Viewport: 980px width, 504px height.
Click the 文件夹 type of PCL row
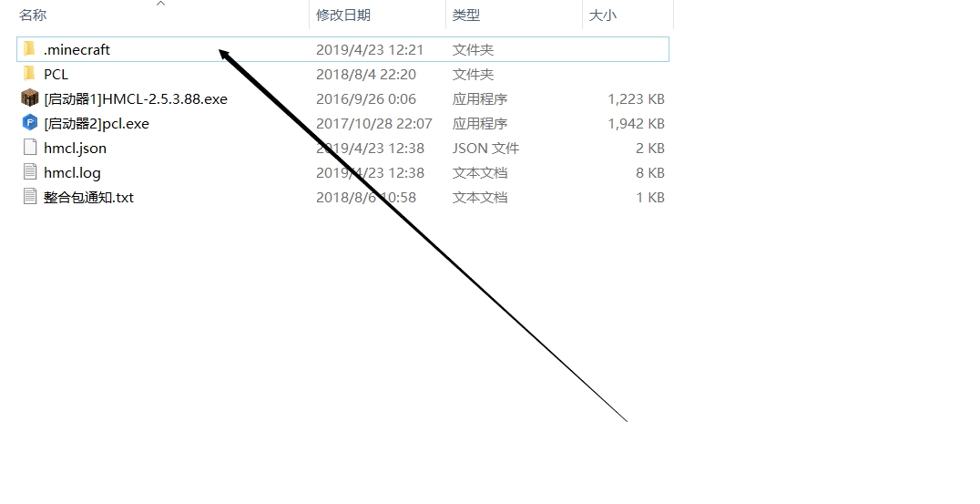[x=473, y=75]
